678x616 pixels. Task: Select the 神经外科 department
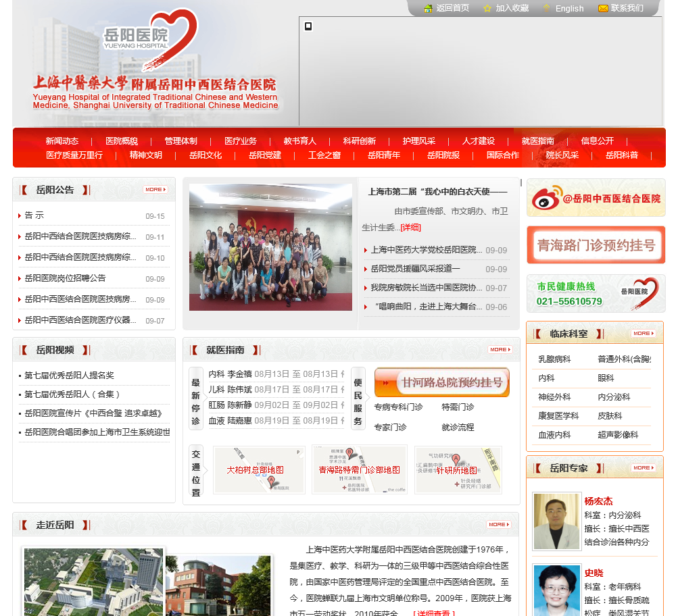click(x=554, y=397)
